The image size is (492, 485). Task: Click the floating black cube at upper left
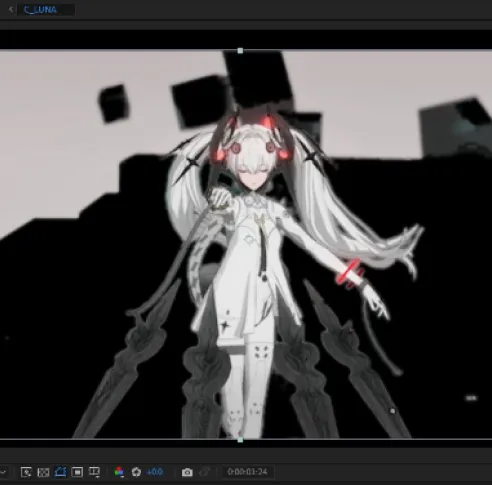(x=113, y=103)
